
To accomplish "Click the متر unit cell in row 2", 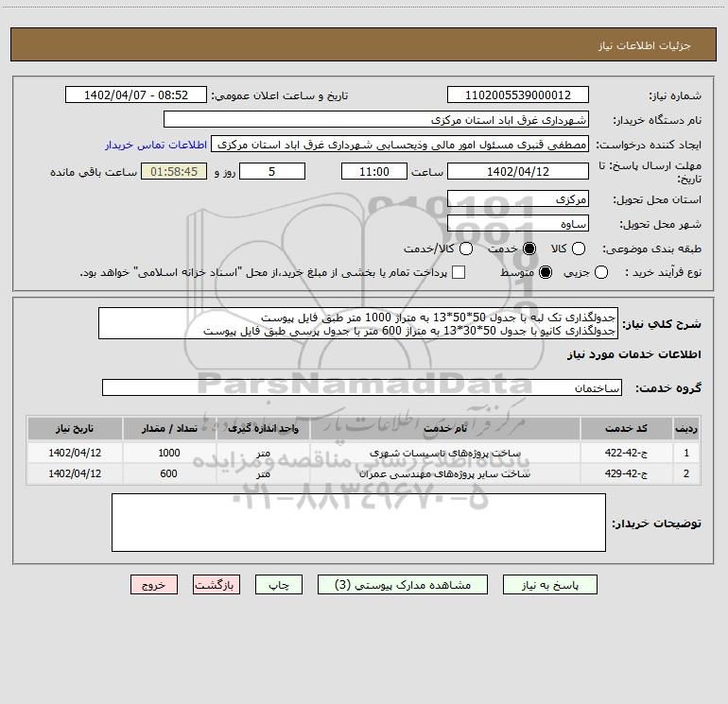I will 263,473.
